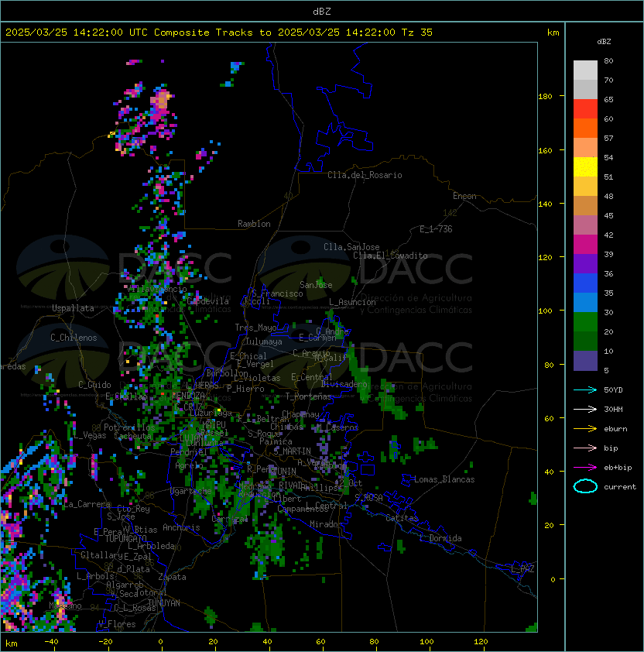Click the 'TUPUNGATO' map label
The height and width of the screenshot is (652, 644).
(125, 538)
